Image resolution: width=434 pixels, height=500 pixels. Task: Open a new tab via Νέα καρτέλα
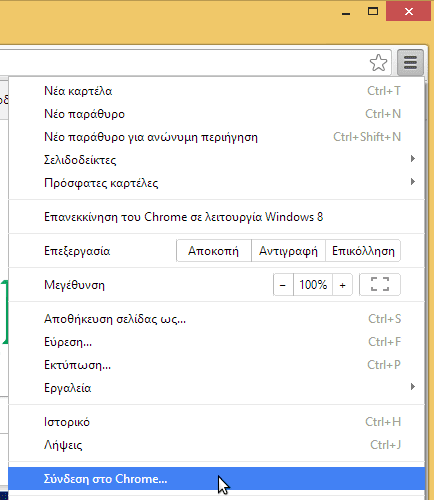click(x=217, y=91)
